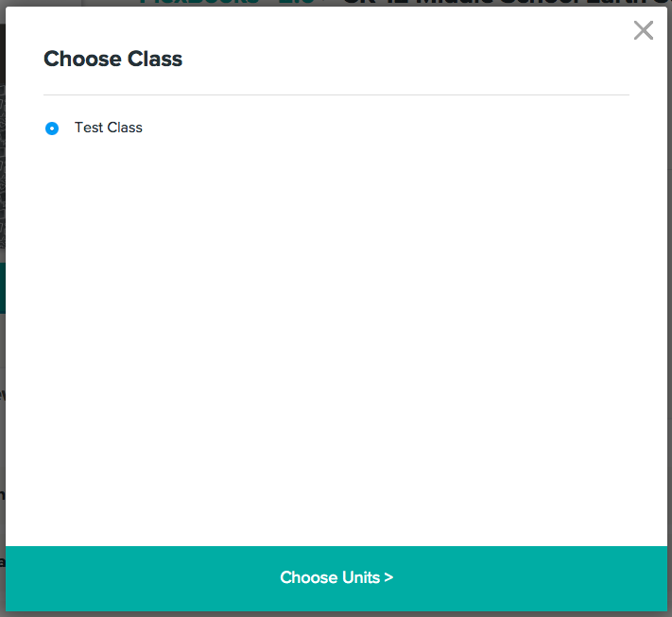Screen dimensions: 672x617
Task: Toggle the blue radio dot beside Test Class
Action: (x=52, y=129)
